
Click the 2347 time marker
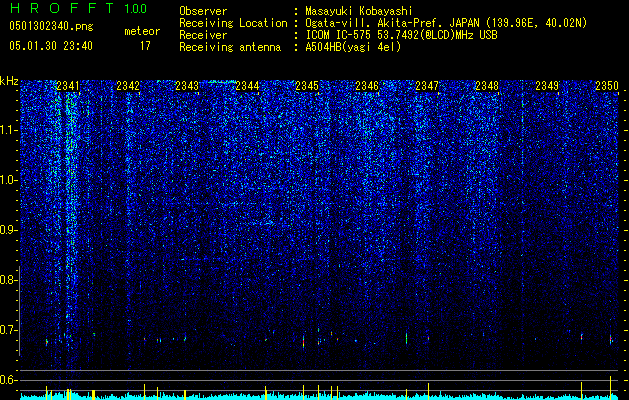tap(427, 86)
